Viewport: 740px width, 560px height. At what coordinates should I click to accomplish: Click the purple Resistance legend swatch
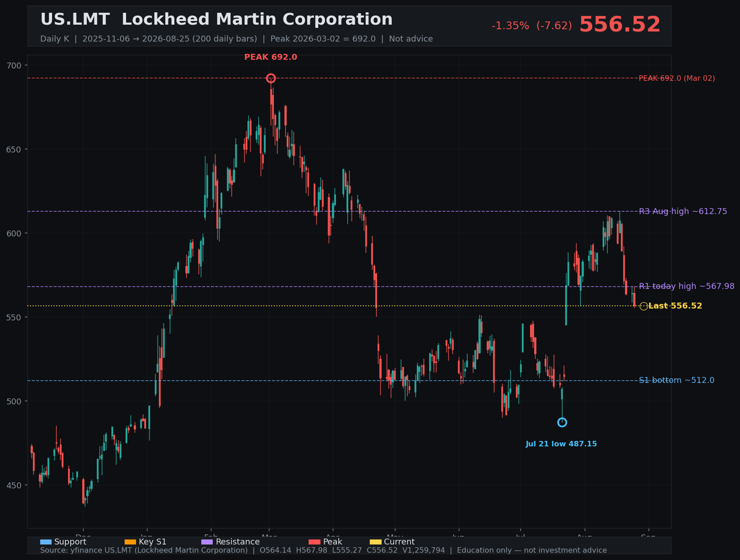[207, 542]
